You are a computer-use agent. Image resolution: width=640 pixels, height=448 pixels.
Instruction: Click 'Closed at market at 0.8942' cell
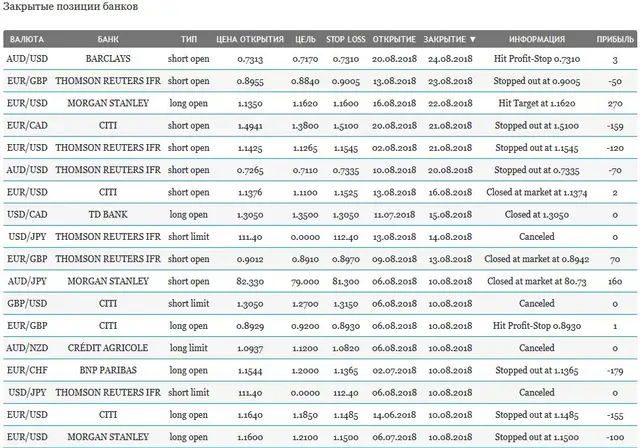tap(537, 259)
